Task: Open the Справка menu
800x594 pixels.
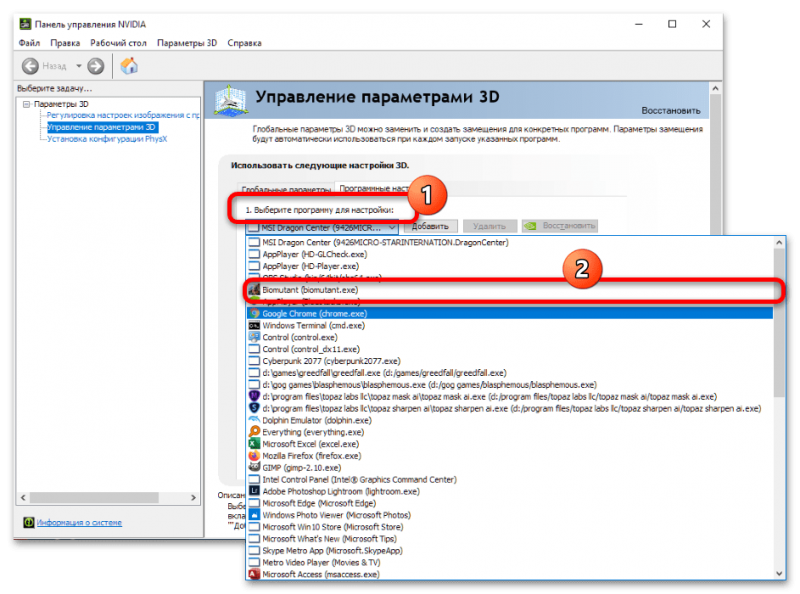Action: pos(244,43)
